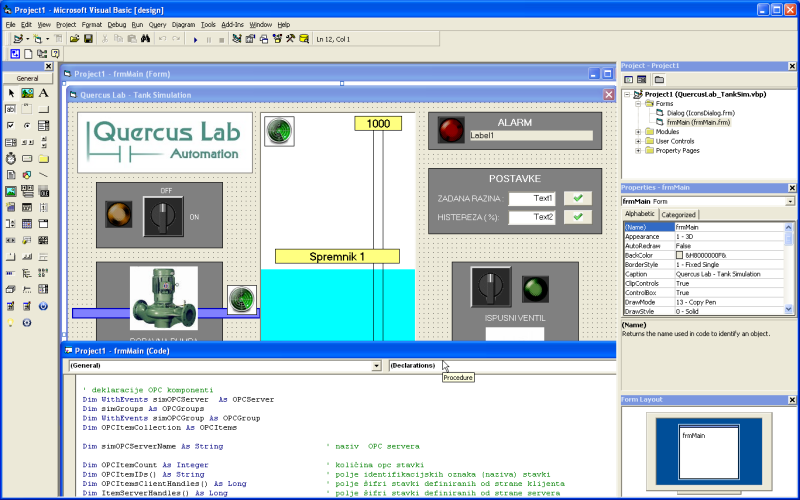
Task: Click the BackColor property color swatch
Action: click(x=680, y=255)
